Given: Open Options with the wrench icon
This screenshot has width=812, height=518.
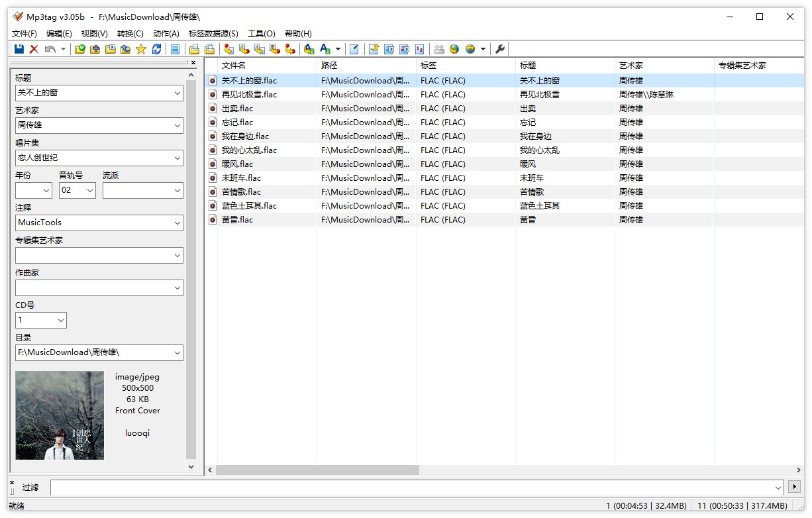Looking at the screenshot, I should coord(500,49).
